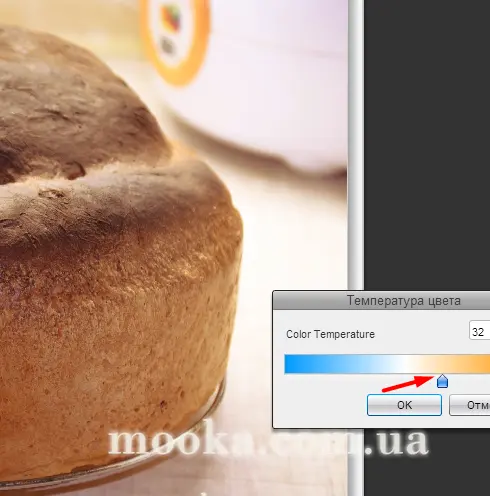
Task: Click the Color Temperature value field showing 32
Action: (479, 331)
